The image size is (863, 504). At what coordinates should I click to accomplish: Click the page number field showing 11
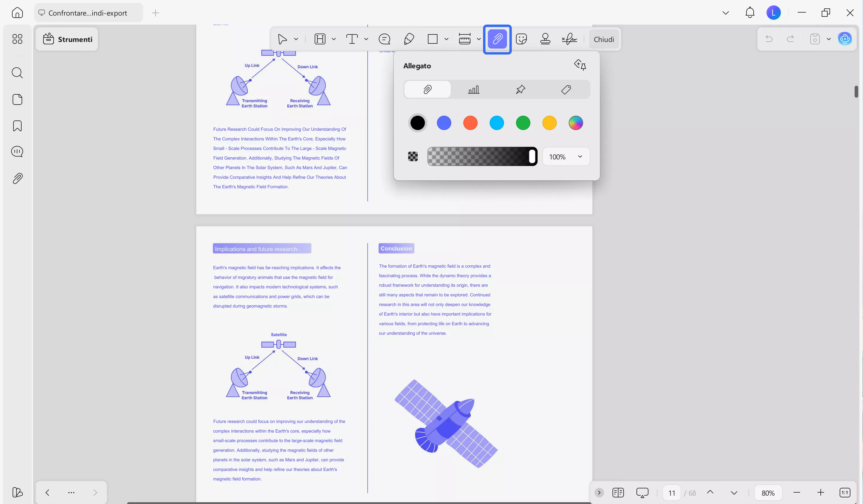(671, 493)
